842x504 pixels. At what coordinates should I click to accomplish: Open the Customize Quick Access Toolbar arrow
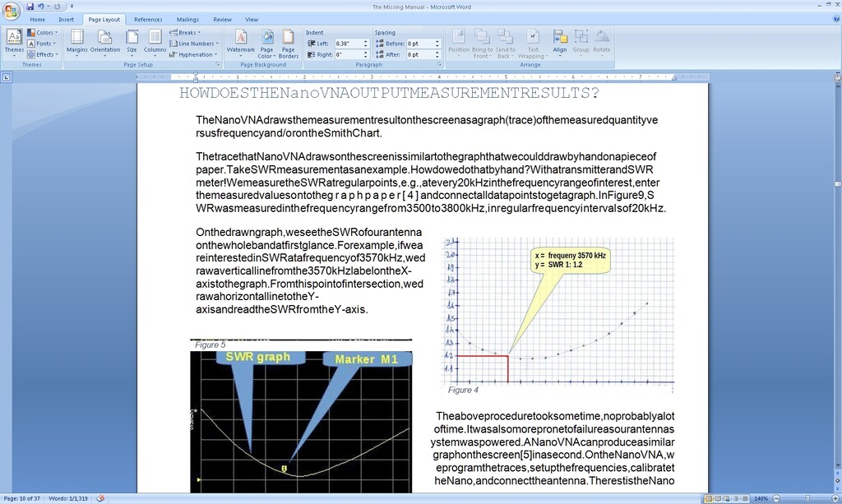[72, 7]
